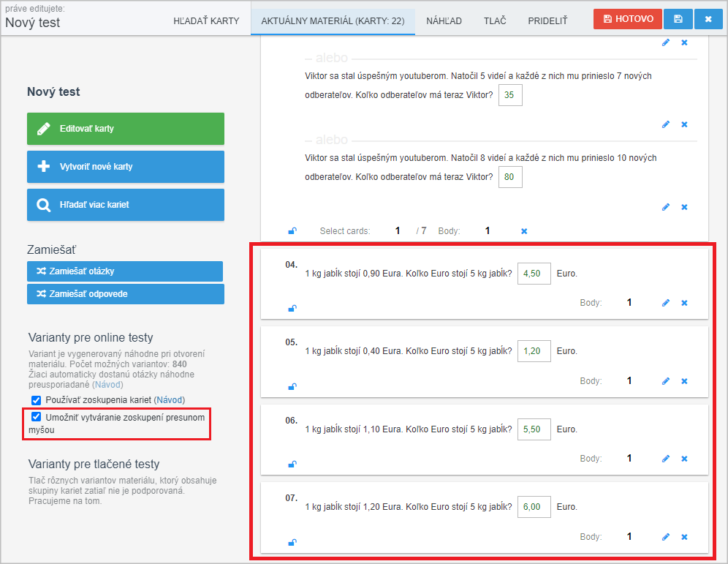This screenshot has height=564, width=728.
Task: Open the HĽADAŤ KARTY tab
Action: click(206, 21)
